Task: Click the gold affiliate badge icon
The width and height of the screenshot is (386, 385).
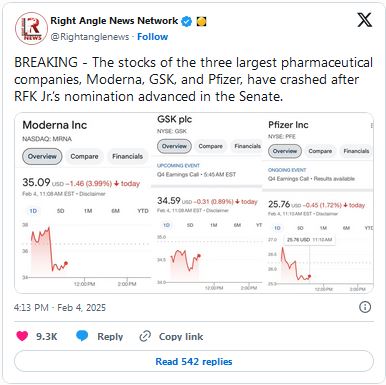Action: click(201, 22)
